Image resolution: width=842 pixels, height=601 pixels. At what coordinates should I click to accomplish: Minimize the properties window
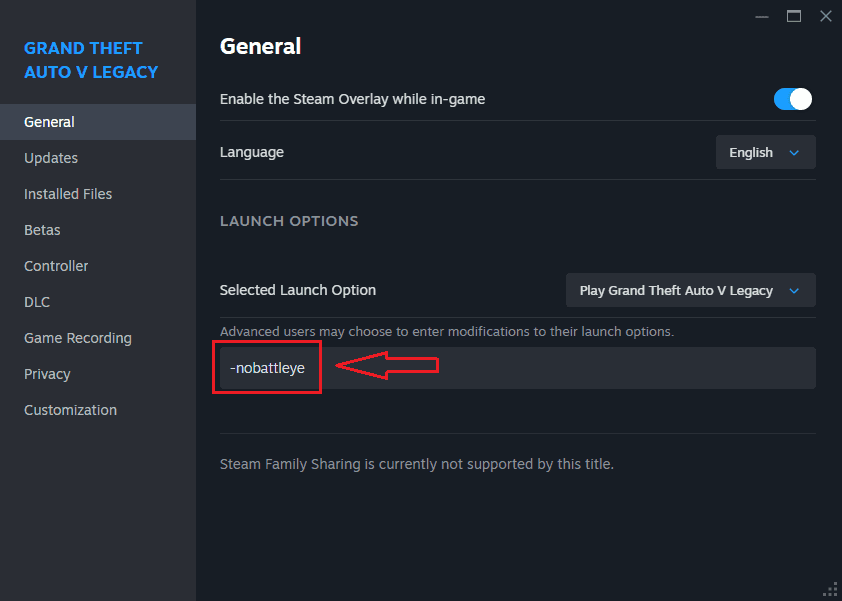point(763,16)
